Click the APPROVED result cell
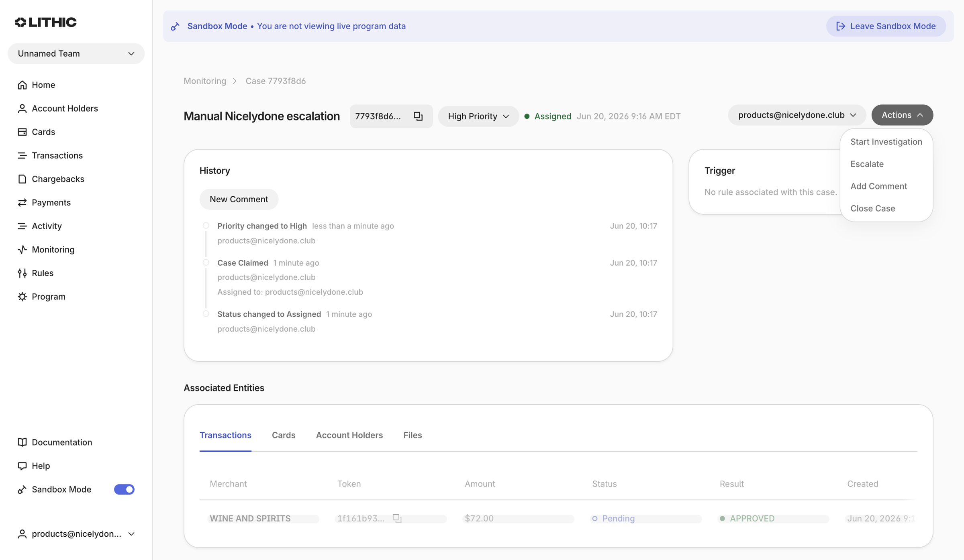The height and width of the screenshot is (560, 964). 747,518
